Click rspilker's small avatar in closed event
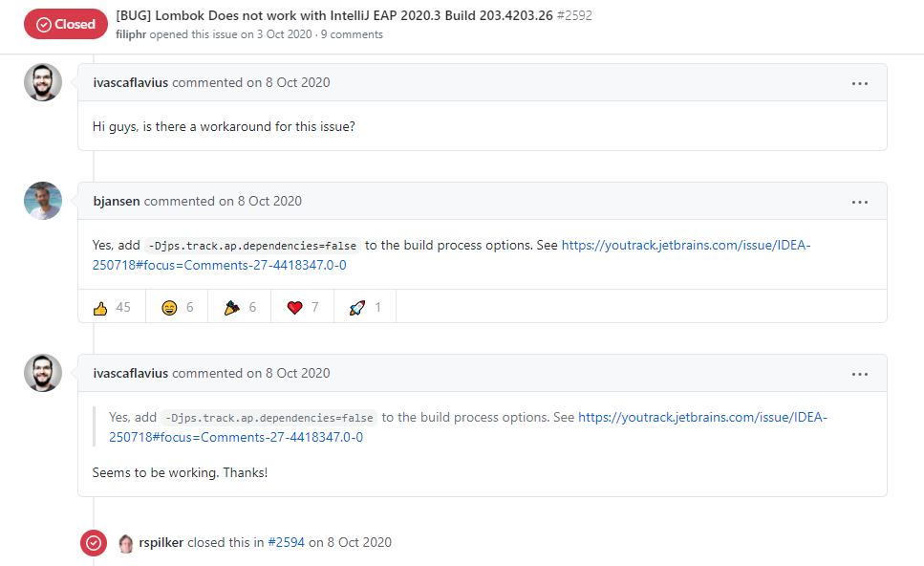924x566 pixels. 126,543
